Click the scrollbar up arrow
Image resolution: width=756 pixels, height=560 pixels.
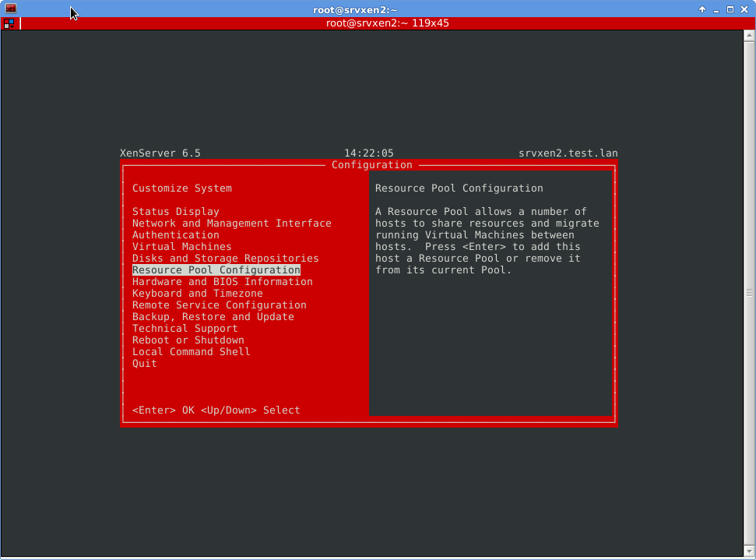(749, 36)
